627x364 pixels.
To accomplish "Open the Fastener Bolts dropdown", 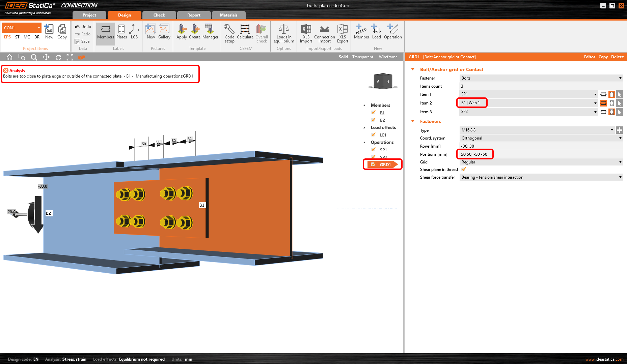I will (x=541, y=78).
